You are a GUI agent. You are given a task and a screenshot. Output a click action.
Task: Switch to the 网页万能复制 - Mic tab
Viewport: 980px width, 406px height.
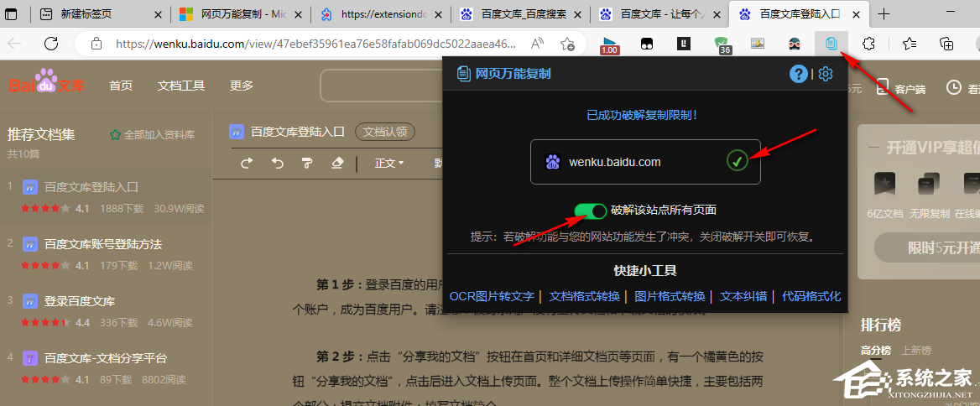240,13
